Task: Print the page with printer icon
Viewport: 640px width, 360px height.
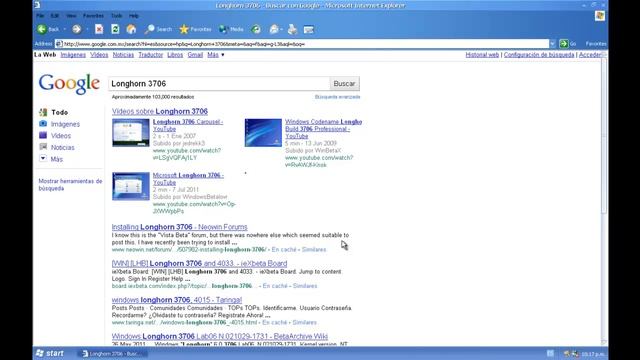Action: click(292, 29)
